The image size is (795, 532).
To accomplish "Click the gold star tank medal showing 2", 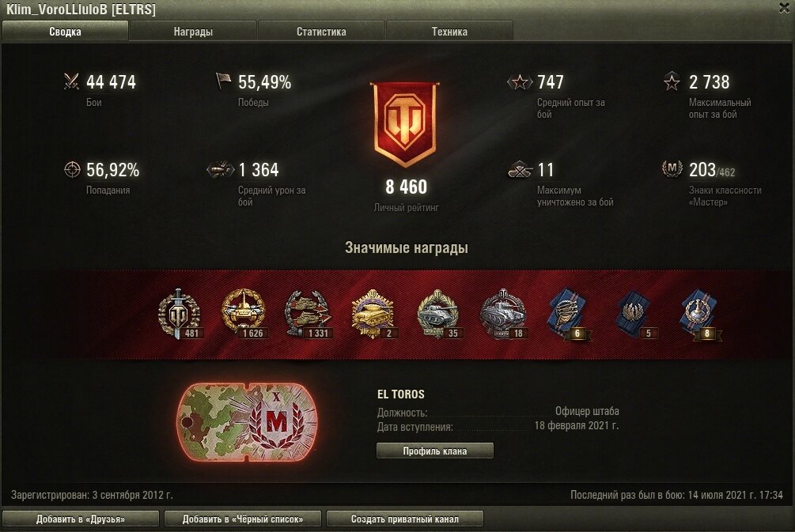I will pos(373,314).
